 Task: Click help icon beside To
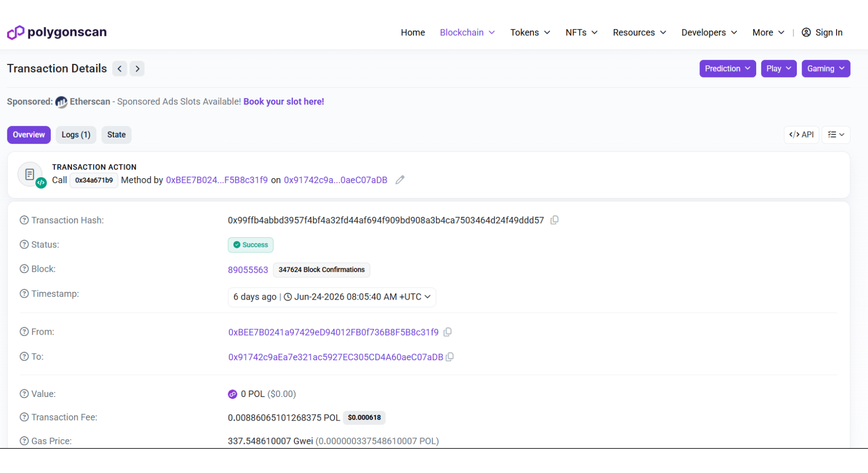(24, 356)
